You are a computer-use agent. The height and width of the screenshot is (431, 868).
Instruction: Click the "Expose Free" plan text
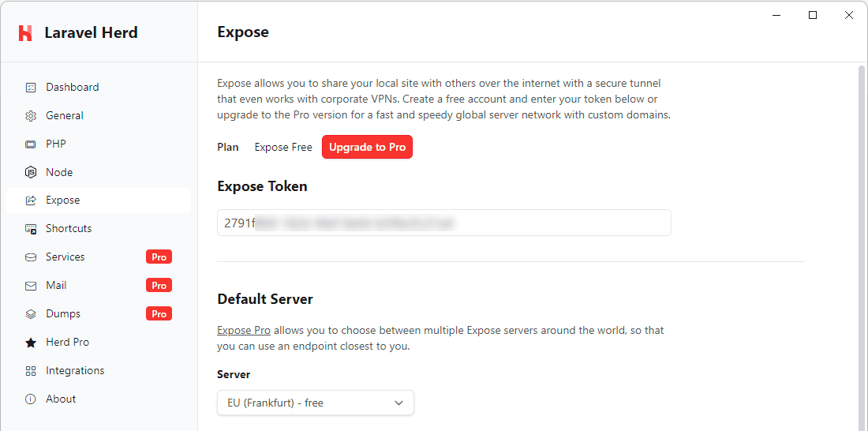point(282,148)
